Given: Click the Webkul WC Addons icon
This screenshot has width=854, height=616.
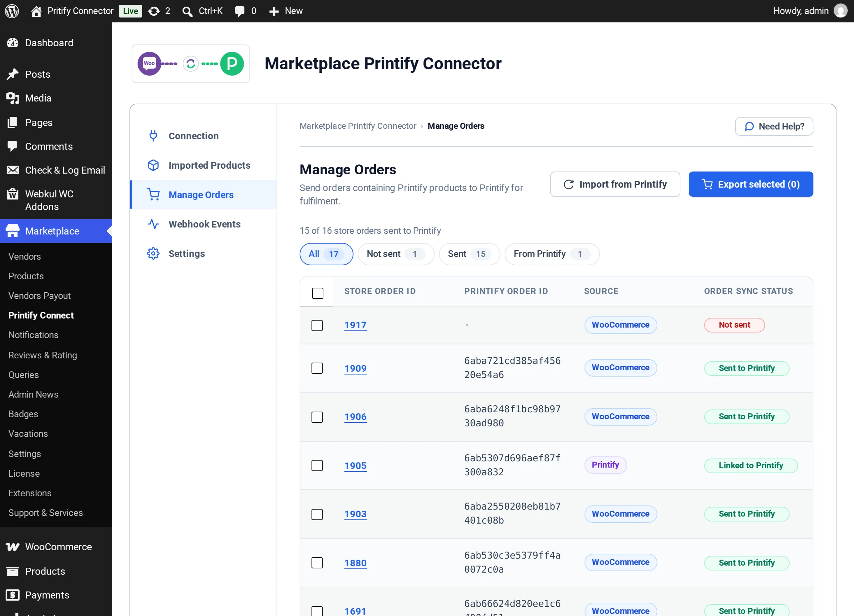Looking at the screenshot, I should [13, 194].
